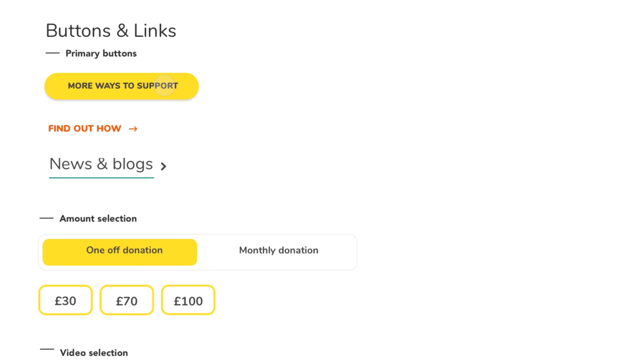Click the dash before Amount selection

click(47, 218)
